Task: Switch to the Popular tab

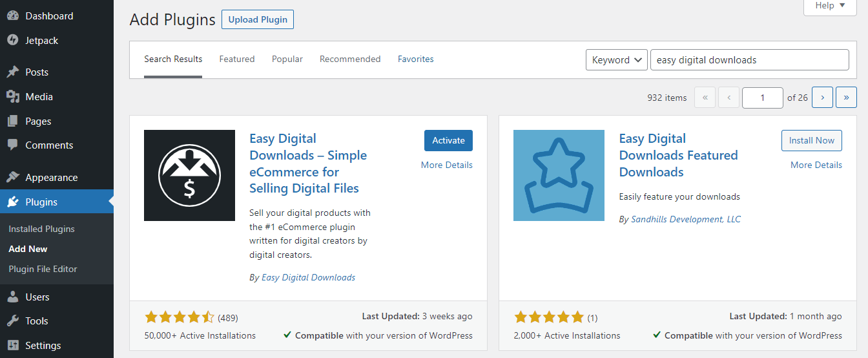Action: pyautogui.click(x=287, y=59)
